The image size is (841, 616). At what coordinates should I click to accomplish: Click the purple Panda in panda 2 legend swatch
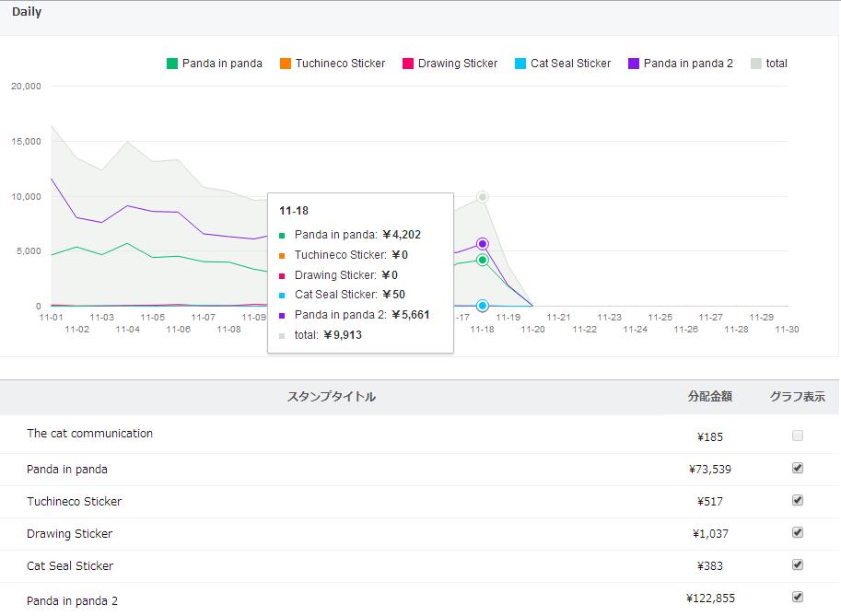[x=634, y=64]
